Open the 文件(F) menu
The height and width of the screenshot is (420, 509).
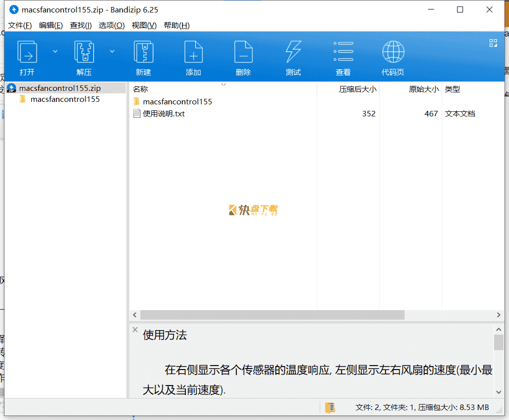pyautogui.click(x=20, y=25)
